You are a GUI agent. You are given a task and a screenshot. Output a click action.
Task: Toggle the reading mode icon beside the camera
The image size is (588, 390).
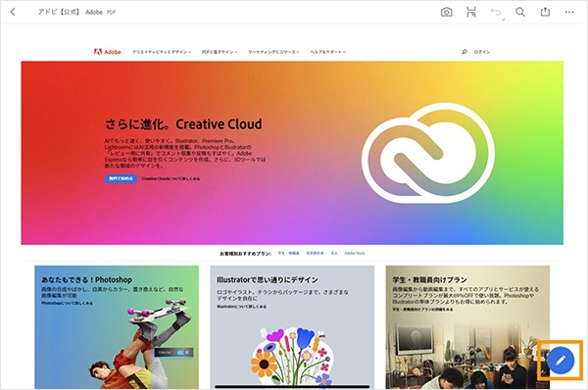(471, 12)
